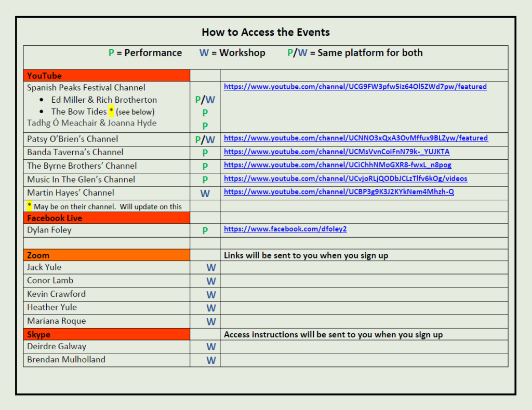Click the W marker beside Conor Lamb
This screenshot has width=532, height=410.
(211, 281)
